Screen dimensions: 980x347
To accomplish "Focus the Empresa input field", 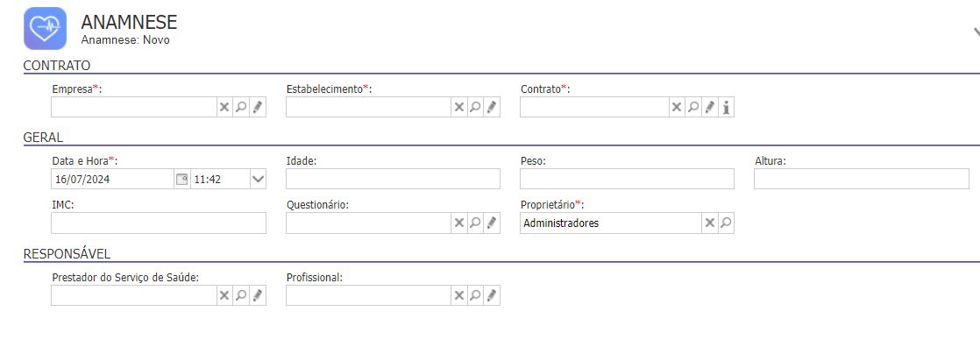I will (134, 108).
